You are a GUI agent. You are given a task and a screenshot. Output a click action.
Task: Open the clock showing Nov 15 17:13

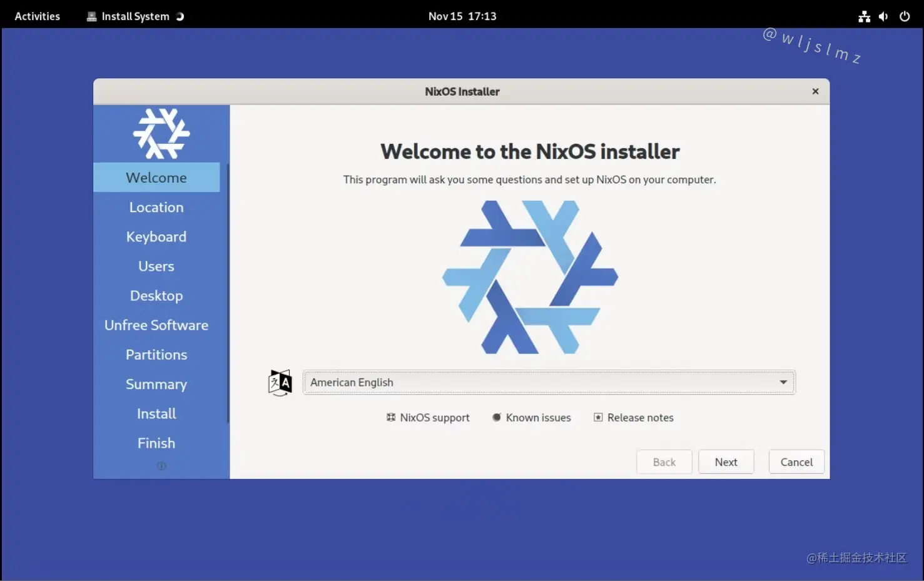[462, 16]
